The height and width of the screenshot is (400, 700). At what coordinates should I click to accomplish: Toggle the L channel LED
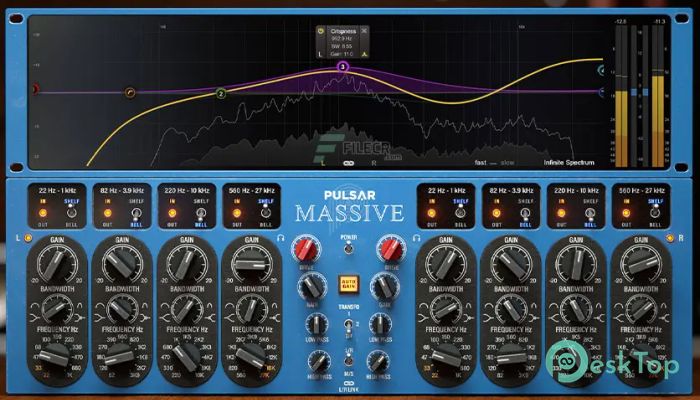28,238
